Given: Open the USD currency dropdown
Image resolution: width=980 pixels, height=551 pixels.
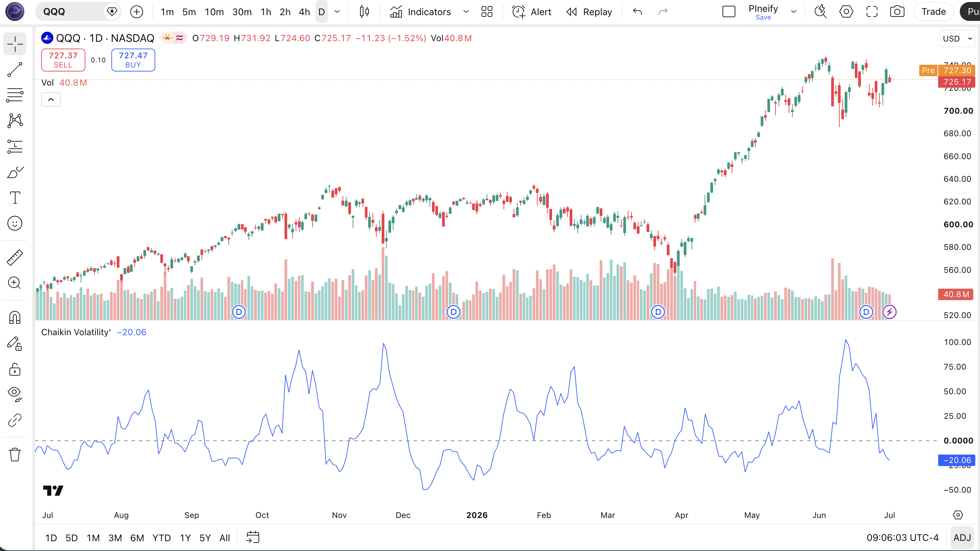Looking at the screenshot, I should [x=957, y=38].
